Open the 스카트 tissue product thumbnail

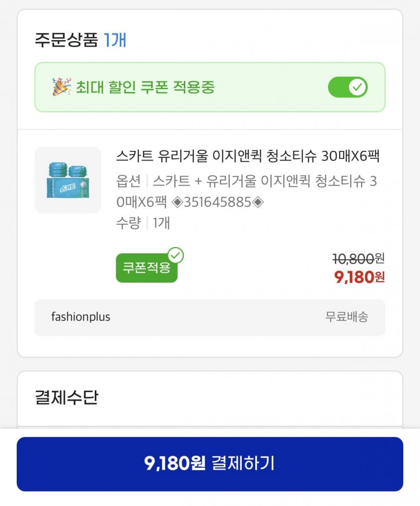coord(68,180)
